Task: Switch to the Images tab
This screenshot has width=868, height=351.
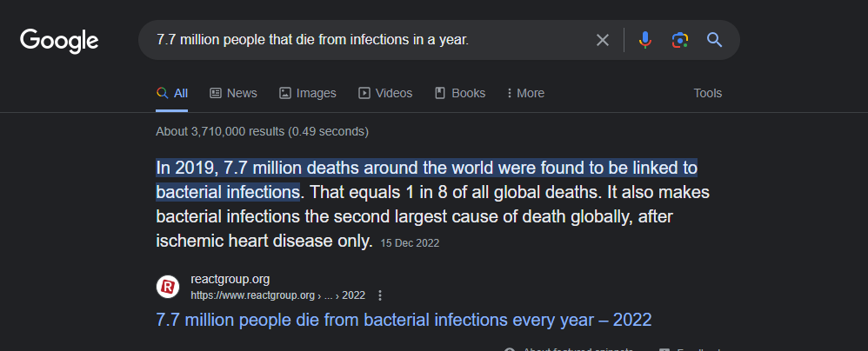Action: (307, 93)
